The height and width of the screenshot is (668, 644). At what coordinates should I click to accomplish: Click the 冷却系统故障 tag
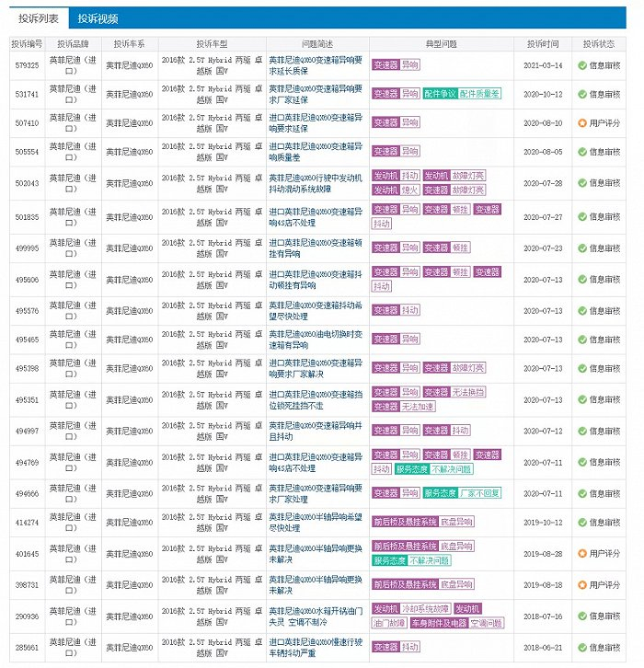[426, 609]
